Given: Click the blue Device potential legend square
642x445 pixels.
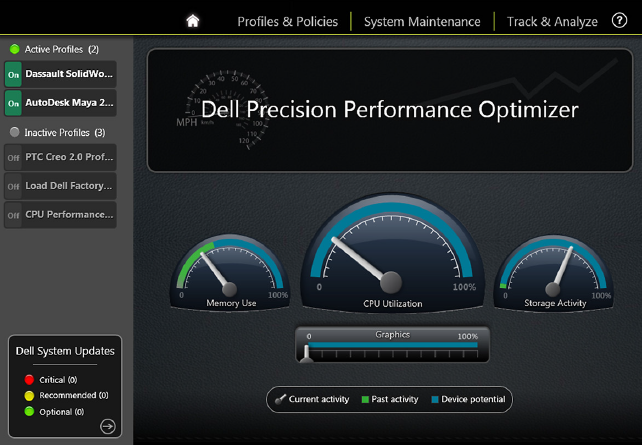Looking at the screenshot, I should (x=435, y=399).
